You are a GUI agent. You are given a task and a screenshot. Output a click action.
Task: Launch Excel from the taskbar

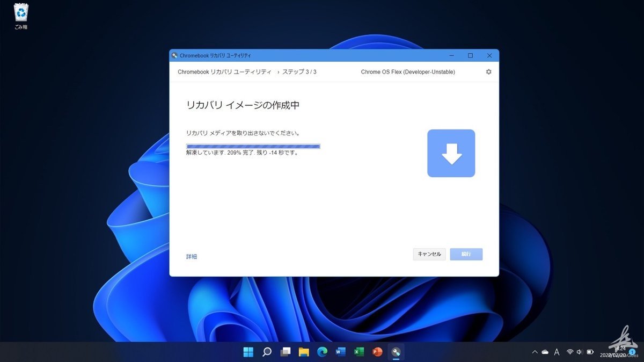pos(358,352)
